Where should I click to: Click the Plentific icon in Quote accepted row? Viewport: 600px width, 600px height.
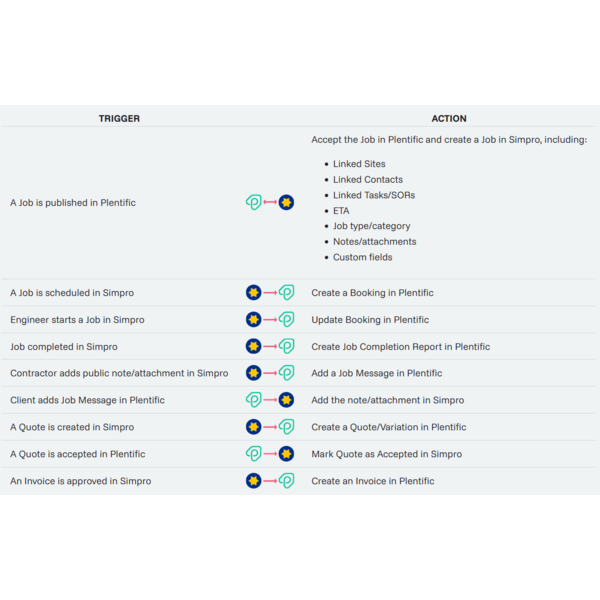click(254, 454)
